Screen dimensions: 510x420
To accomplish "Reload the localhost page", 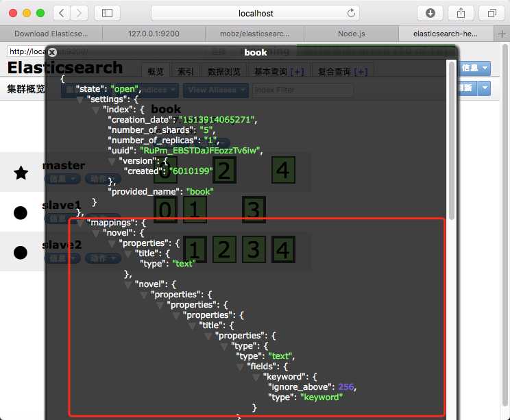I will click(x=351, y=13).
